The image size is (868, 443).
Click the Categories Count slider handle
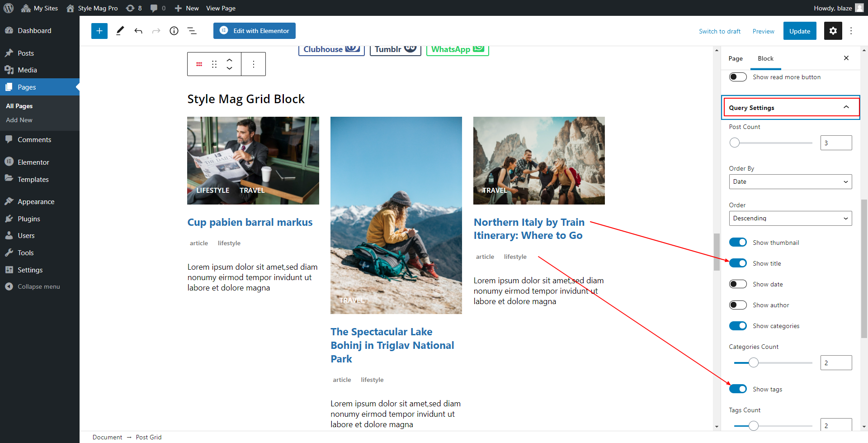[x=754, y=363]
